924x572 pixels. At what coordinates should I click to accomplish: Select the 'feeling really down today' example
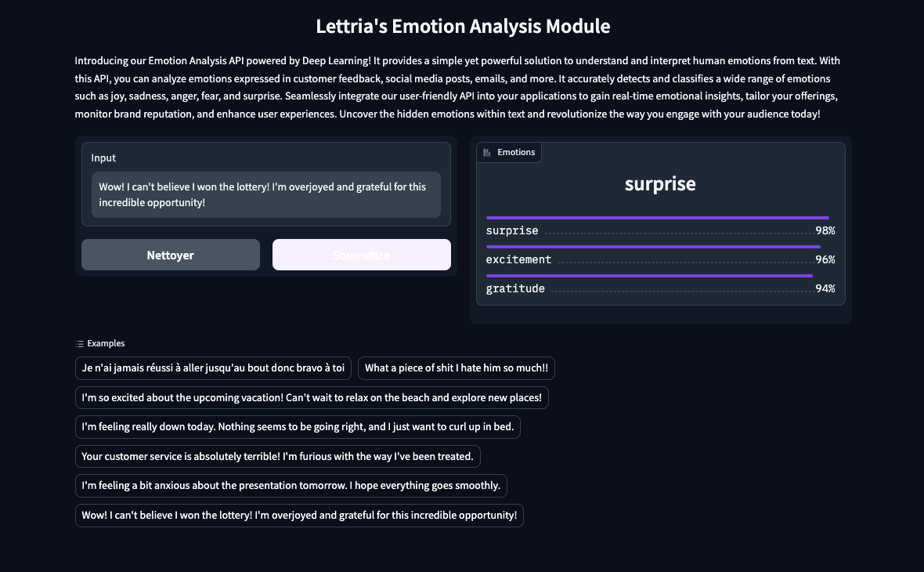coord(297,427)
